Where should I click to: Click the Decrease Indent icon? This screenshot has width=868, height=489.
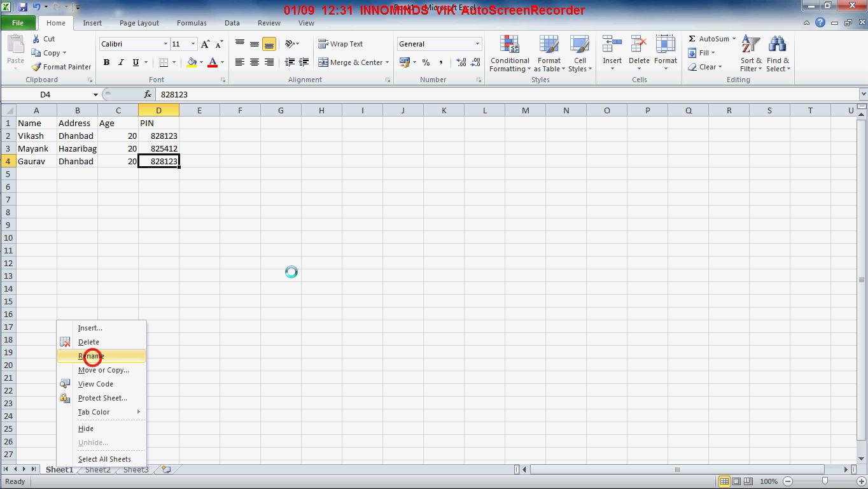click(x=290, y=62)
